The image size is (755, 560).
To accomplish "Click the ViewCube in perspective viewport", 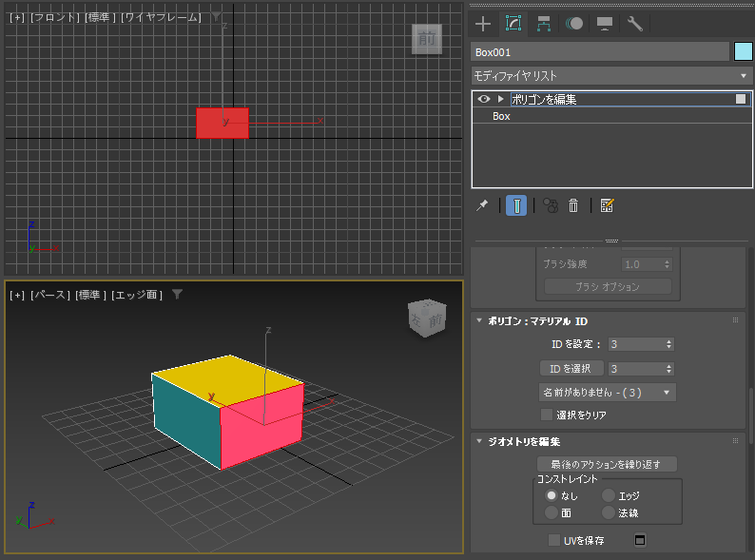I will pyautogui.click(x=427, y=319).
